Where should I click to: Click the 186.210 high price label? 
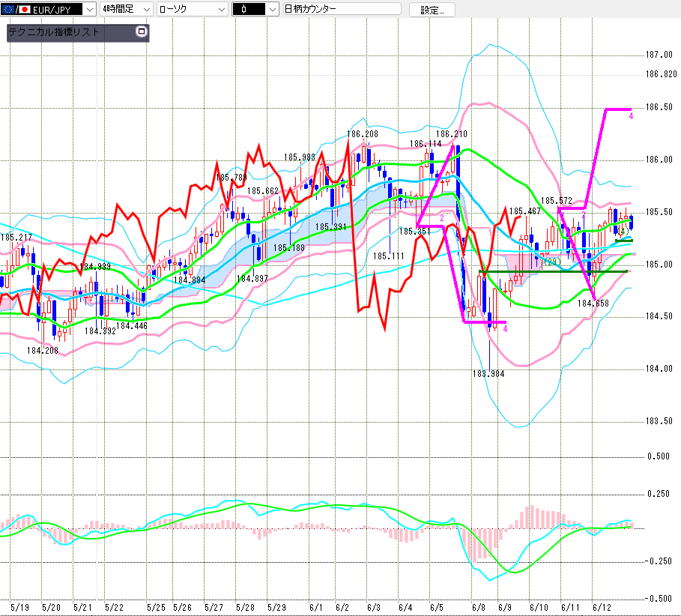point(451,134)
